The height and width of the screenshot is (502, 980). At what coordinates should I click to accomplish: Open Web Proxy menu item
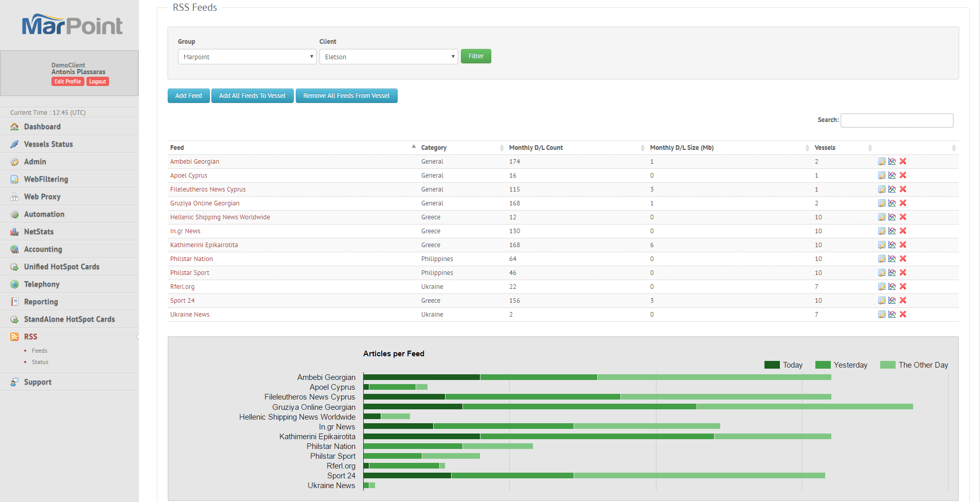pyautogui.click(x=42, y=197)
